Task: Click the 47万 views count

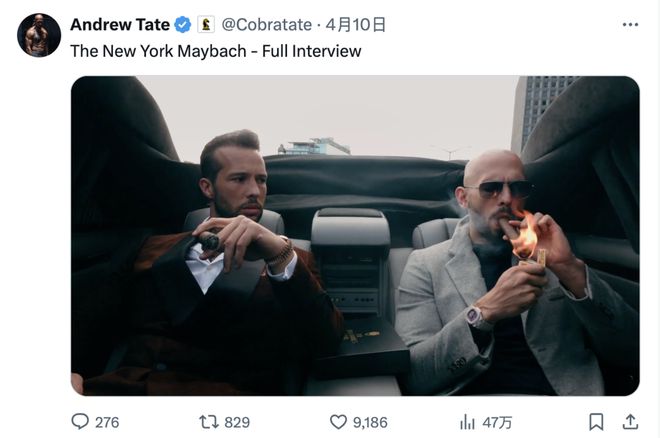Action: tap(497, 422)
